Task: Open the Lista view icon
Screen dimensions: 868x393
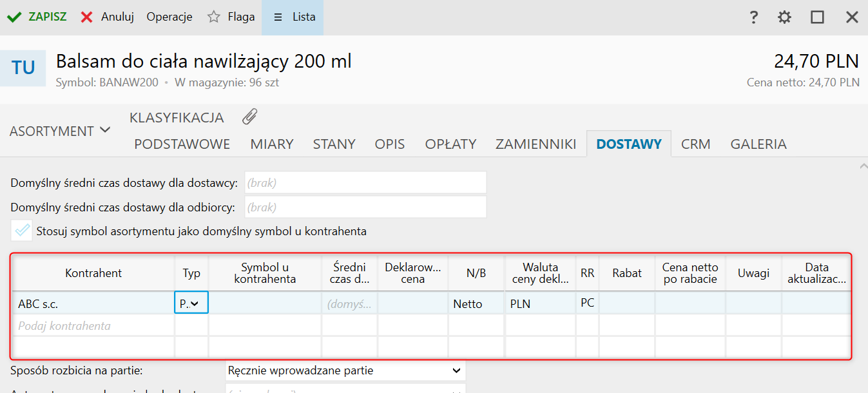Action: pos(278,17)
